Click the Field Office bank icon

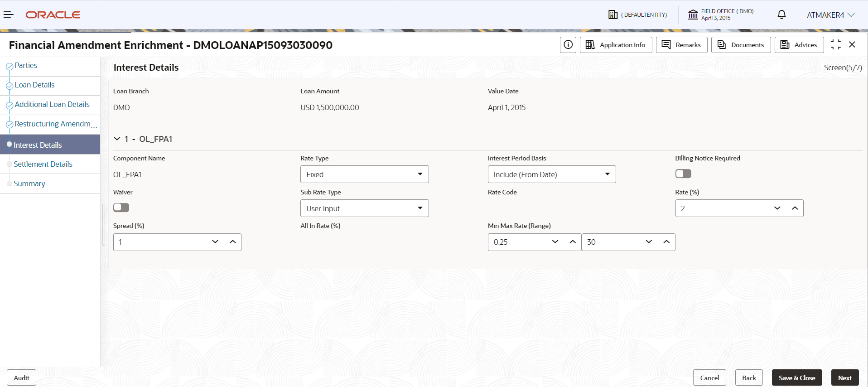click(x=693, y=15)
